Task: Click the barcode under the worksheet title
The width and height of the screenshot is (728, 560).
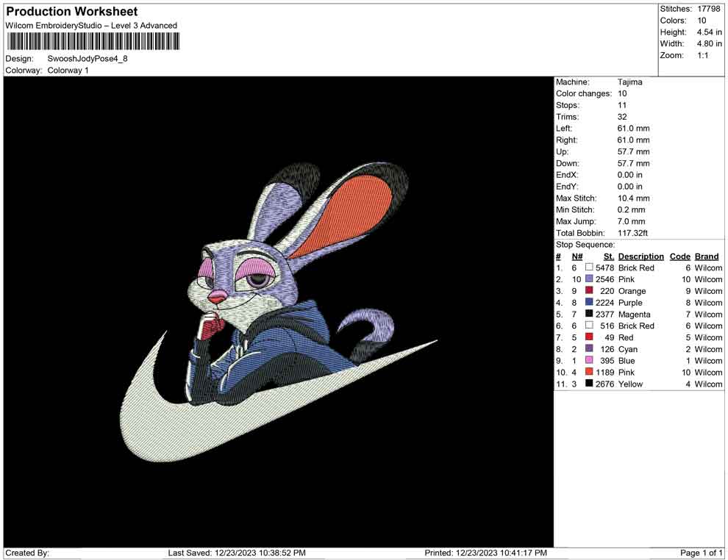Action: (93, 41)
